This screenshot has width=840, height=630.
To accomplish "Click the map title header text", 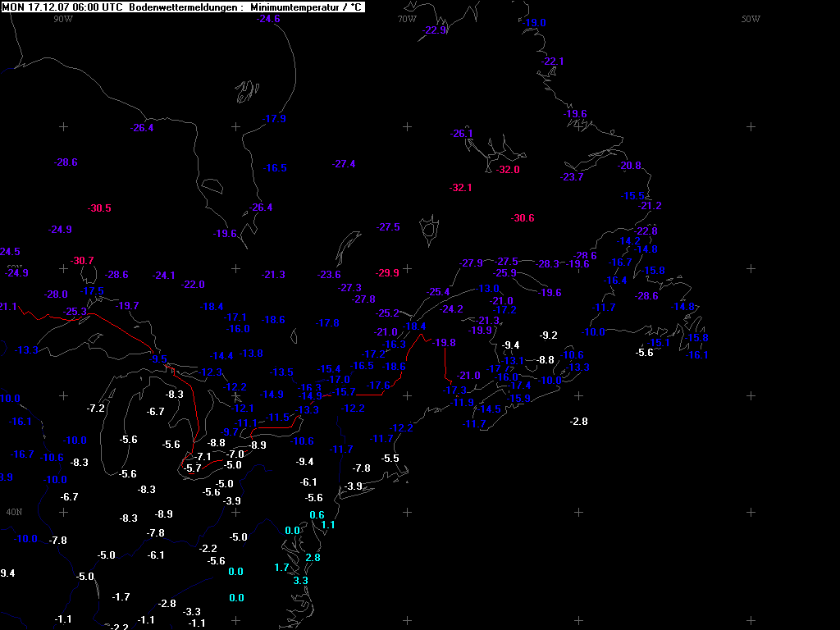I will (182, 7).
